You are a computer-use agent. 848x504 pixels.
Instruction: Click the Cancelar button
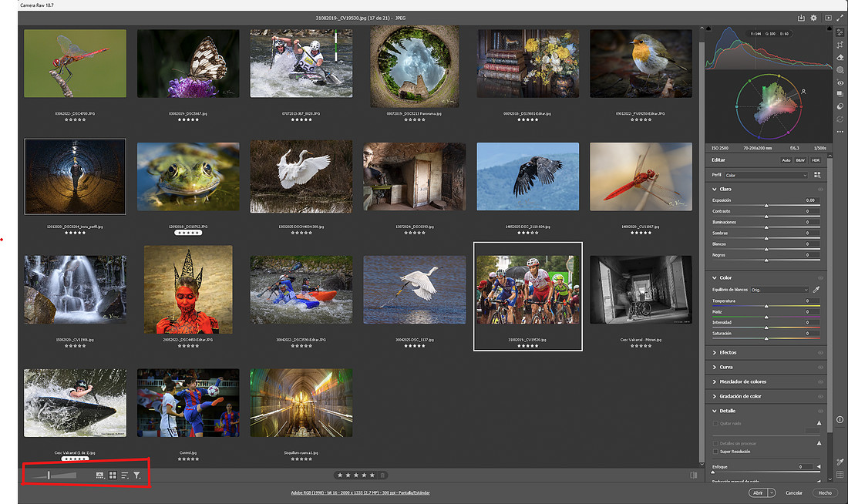[x=793, y=492]
